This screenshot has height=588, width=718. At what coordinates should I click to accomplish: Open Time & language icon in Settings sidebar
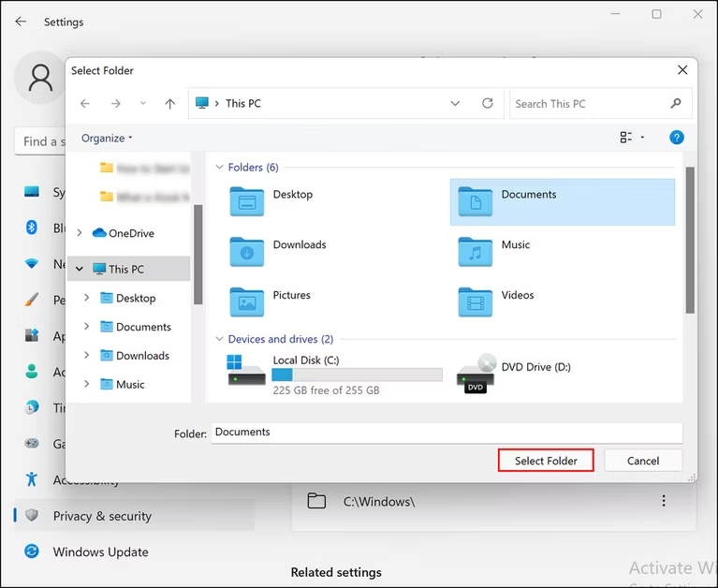[x=32, y=407]
